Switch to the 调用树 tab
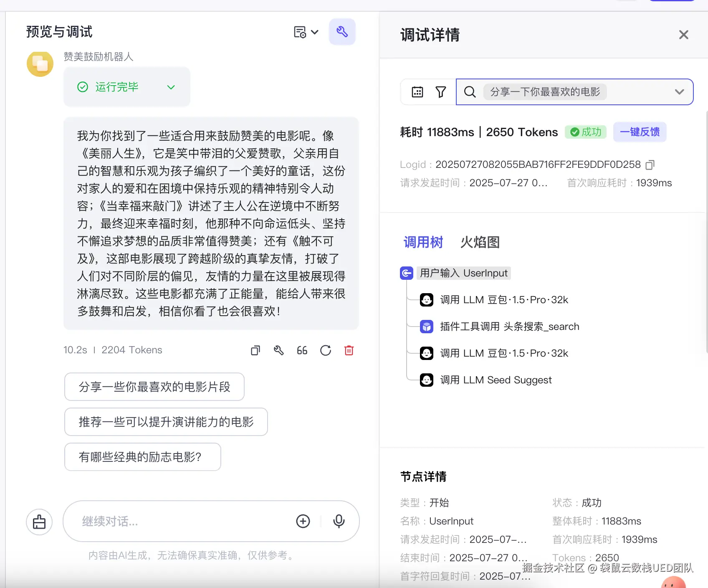708x588 pixels. click(423, 242)
